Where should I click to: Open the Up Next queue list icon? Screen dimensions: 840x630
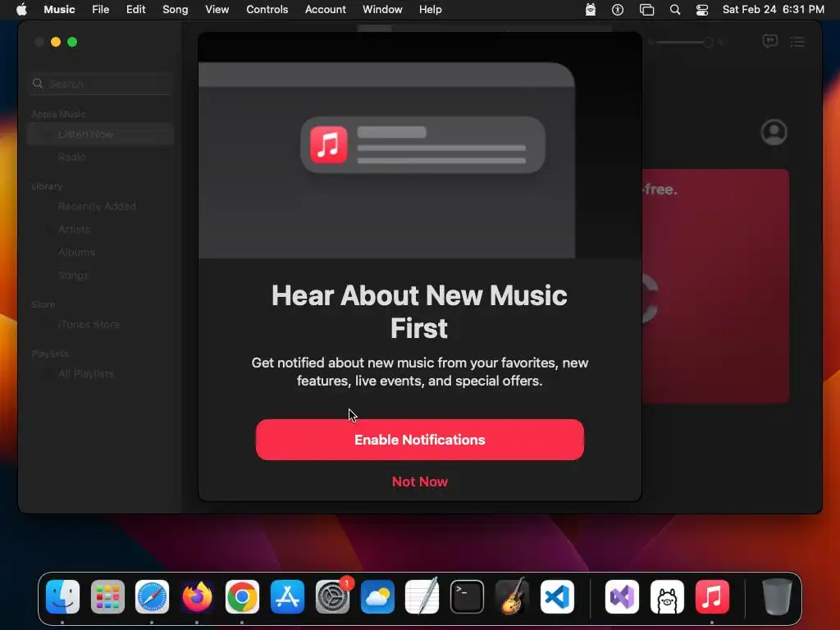(797, 42)
